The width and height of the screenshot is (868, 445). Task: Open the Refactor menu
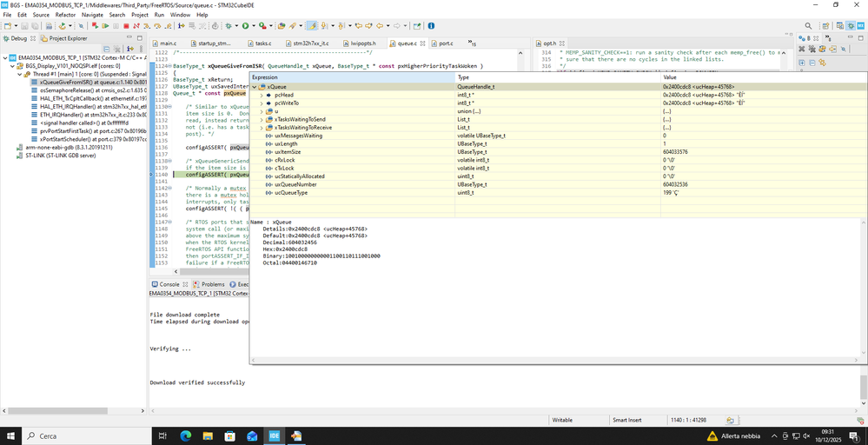(x=65, y=15)
